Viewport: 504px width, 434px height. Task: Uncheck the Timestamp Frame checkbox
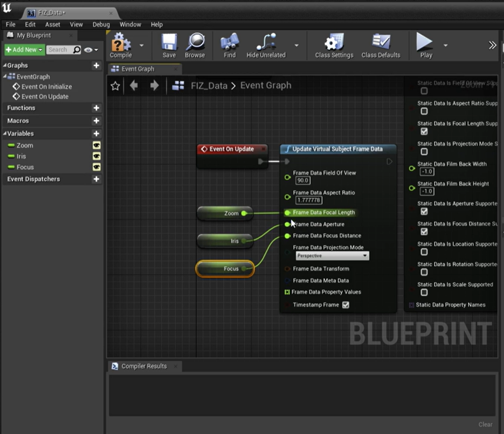346,305
